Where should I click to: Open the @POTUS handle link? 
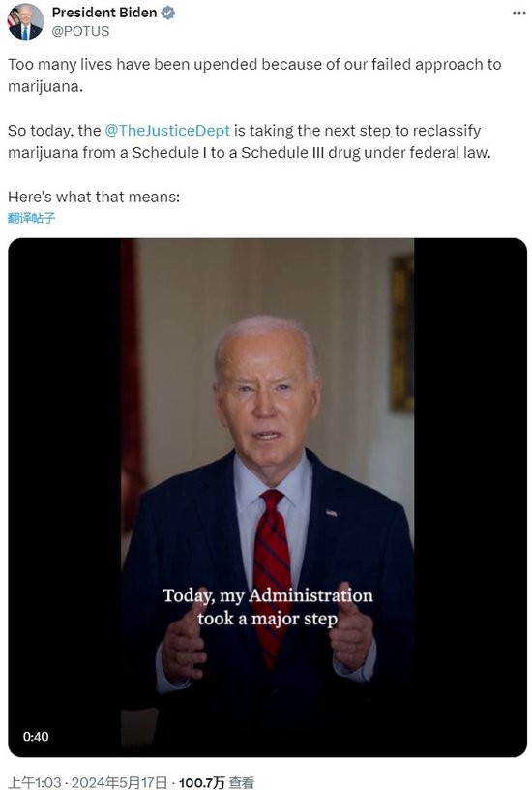80,31
